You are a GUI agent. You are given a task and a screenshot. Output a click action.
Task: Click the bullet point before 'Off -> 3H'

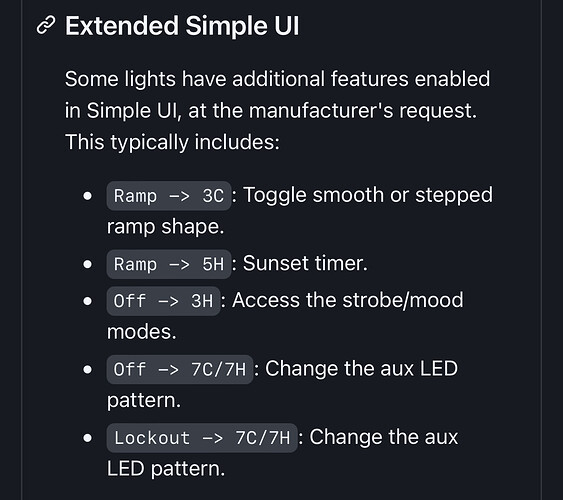pos(87,301)
